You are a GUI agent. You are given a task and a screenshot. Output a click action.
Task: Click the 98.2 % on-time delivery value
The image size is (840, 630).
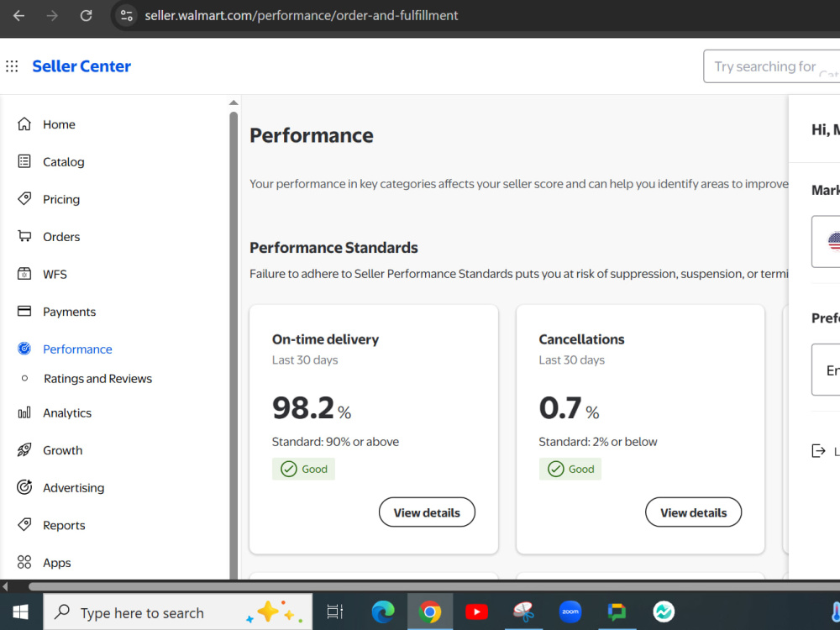pos(312,408)
